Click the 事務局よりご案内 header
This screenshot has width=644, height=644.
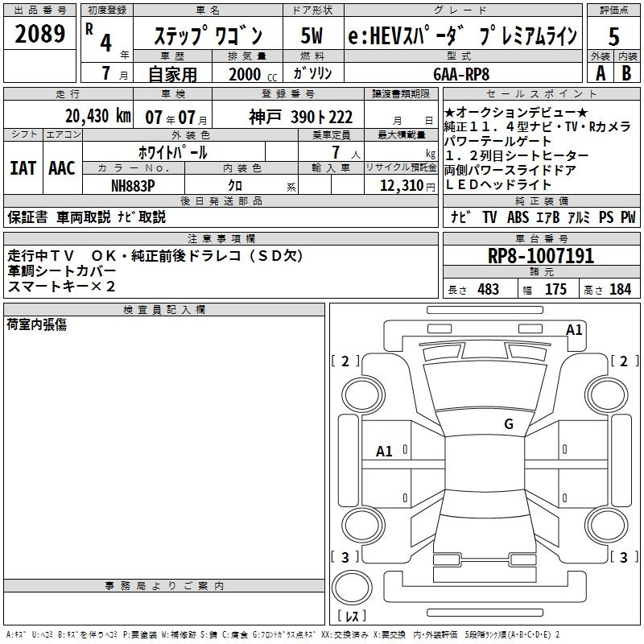pos(164,586)
